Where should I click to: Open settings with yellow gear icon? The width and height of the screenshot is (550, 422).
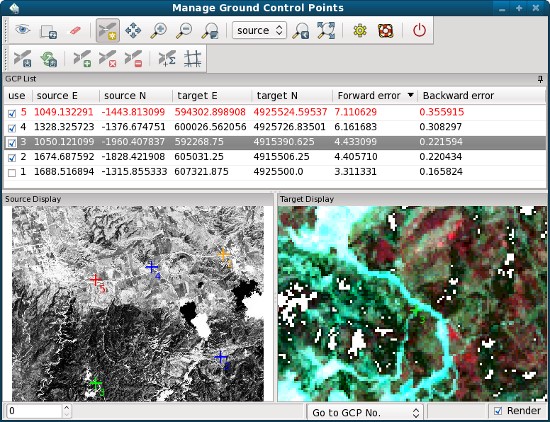tap(360, 31)
